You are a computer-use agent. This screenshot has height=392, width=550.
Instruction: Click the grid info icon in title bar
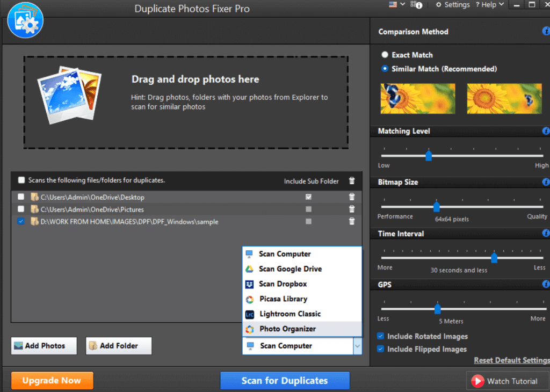[x=416, y=5]
